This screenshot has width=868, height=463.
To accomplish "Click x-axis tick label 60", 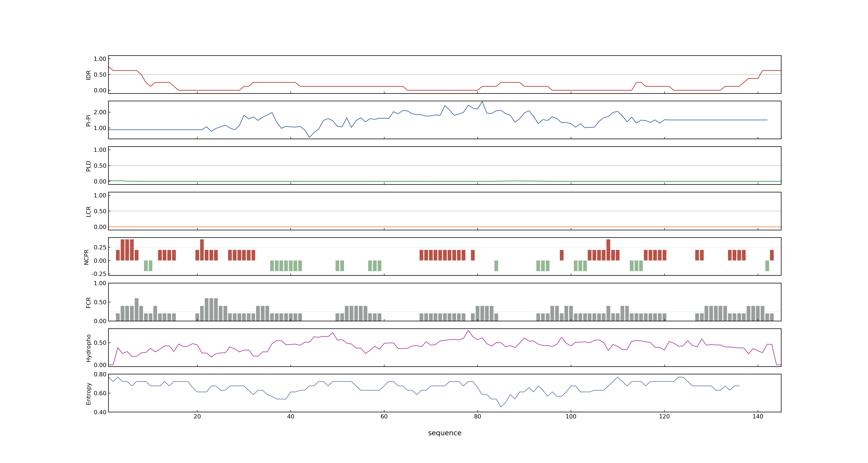I will 384,416.
